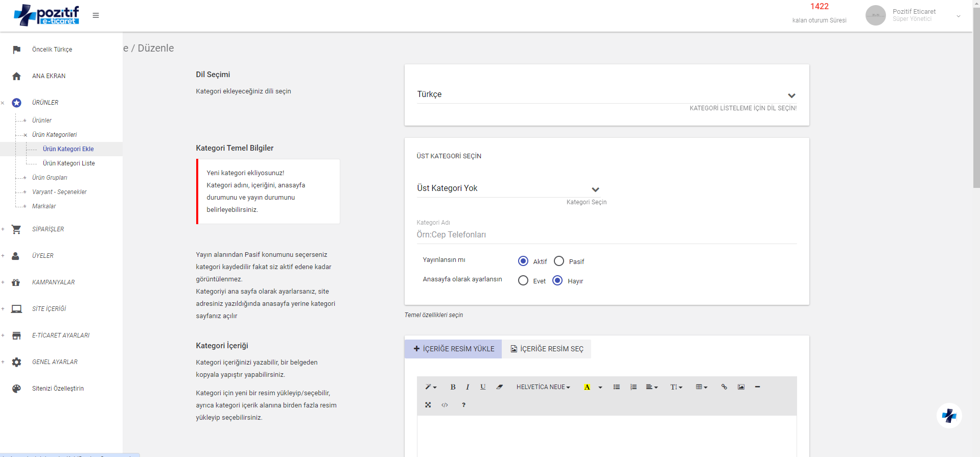
Task: Open the hamburger sidebar menu toggle
Action: click(96, 15)
